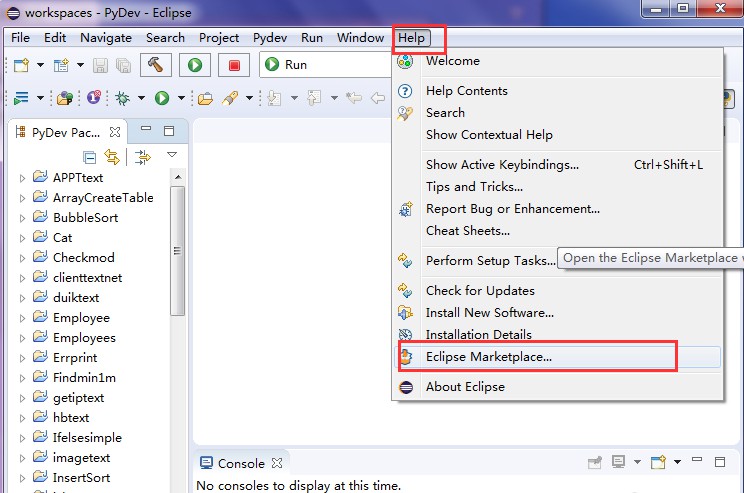Open the Pydev menu
This screenshot has height=493, width=744.
pos(270,37)
